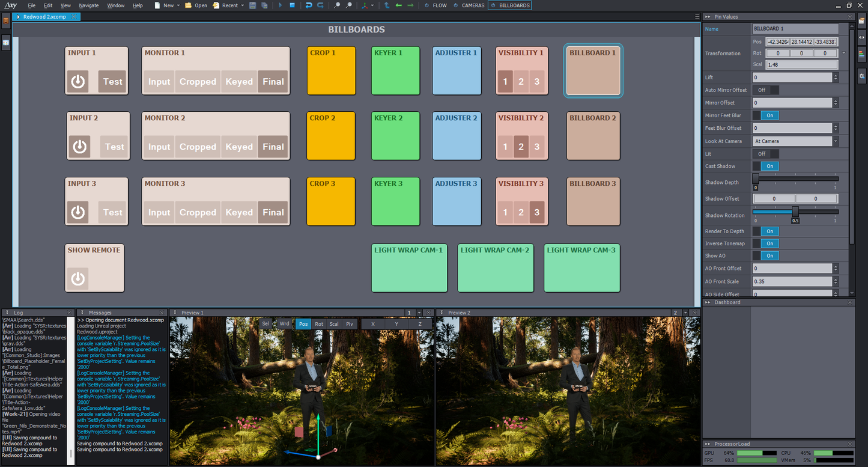Open the Look At Camera dropdown

[x=796, y=141]
